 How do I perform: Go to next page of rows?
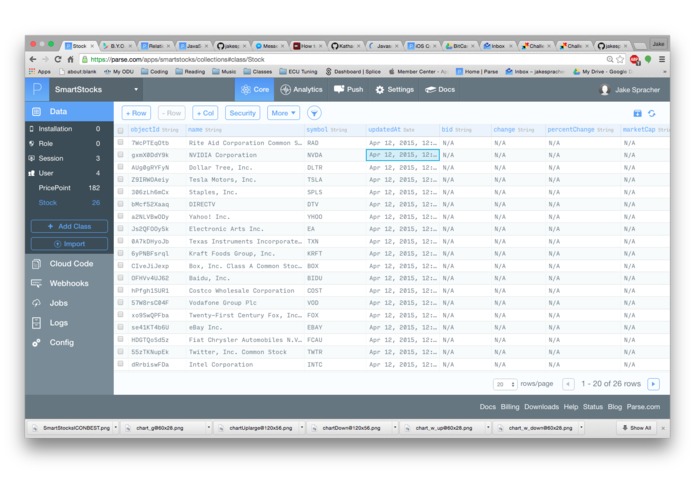click(x=653, y=384)
